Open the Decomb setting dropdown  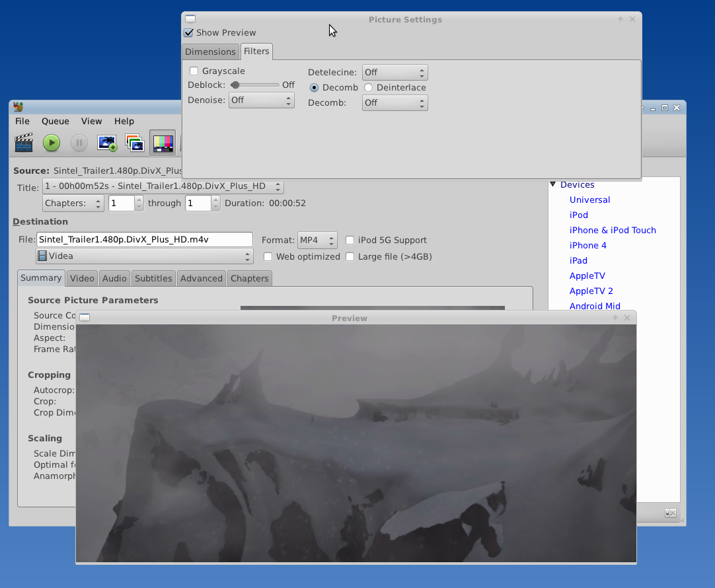click(x=395, y=102)
